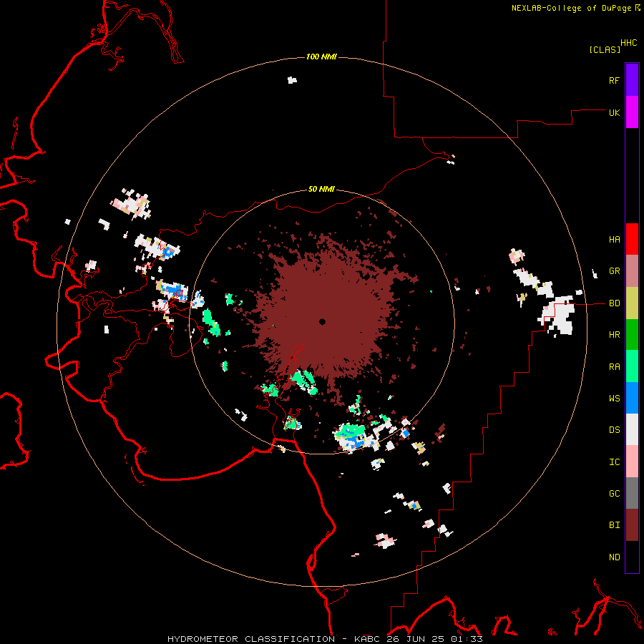Click the HA legend label
The width and height of the screenshot is (644, 644).
pos(614,240)
